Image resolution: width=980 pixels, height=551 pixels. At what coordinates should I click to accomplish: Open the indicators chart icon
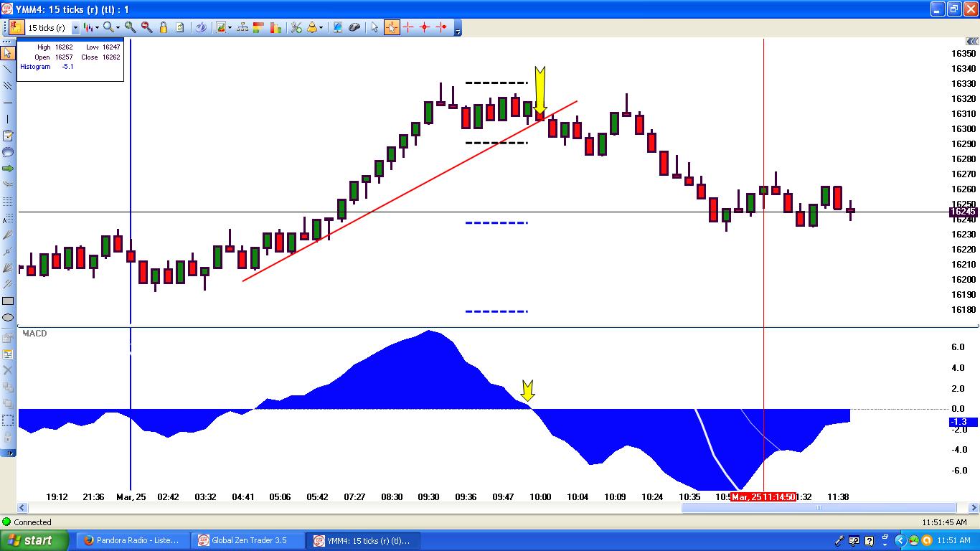221,28
